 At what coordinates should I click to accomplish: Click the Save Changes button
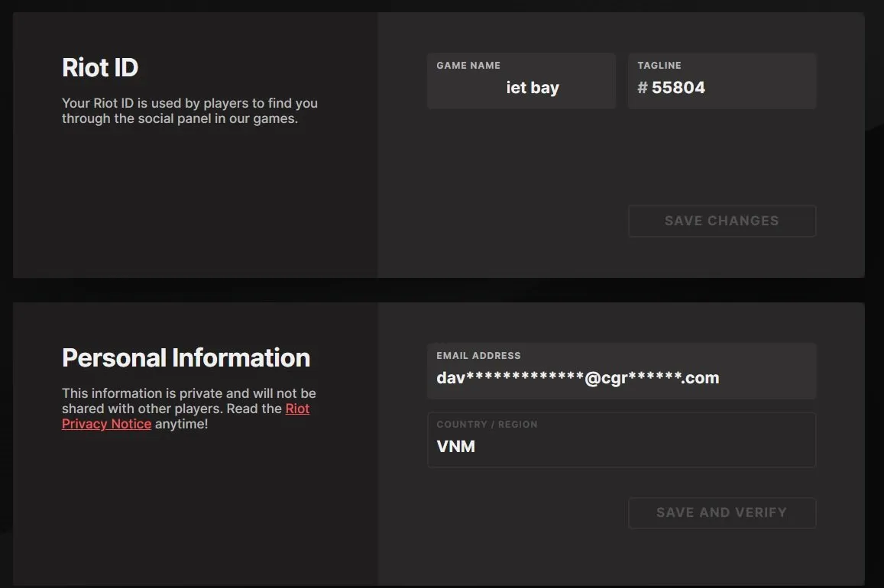coord(722,221)
